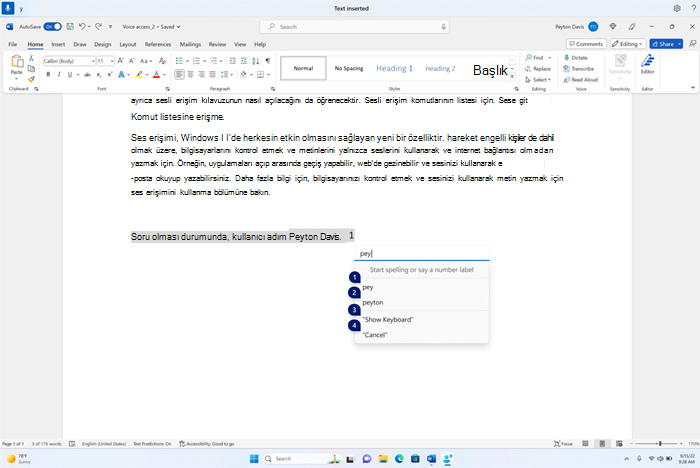Increase font size with Grow Font
The height and width of the screenshot is (468, 700).
(x=120, y=61)
